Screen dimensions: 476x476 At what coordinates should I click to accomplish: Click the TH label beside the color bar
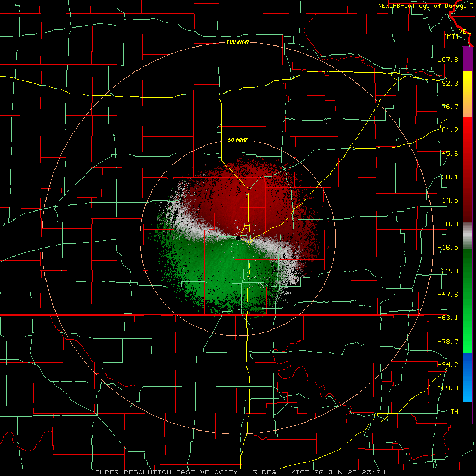[454, 411]
